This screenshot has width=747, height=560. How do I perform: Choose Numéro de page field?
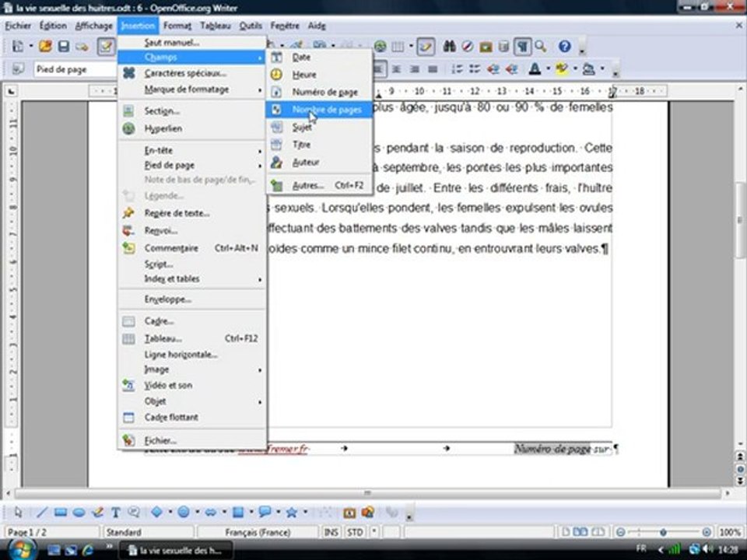coord(319,92)
